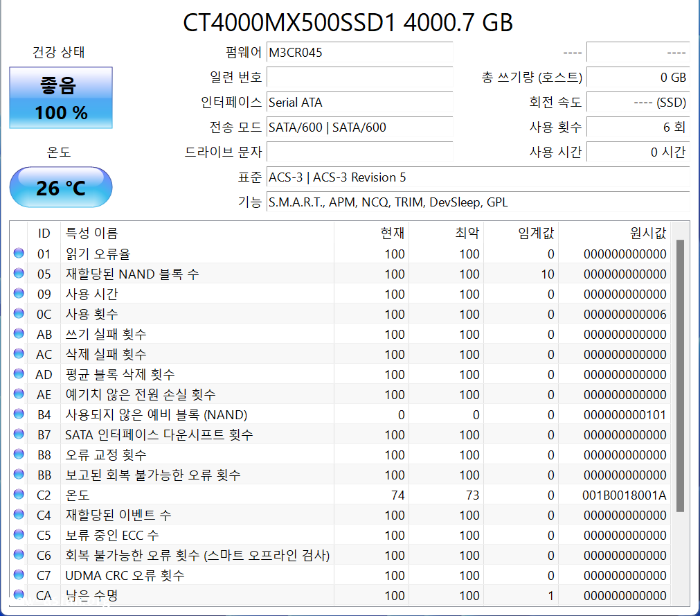Click the blue status dot for ID C2
Image resolution: width=700 pixels, height=616 pixels.
point(19,494)
